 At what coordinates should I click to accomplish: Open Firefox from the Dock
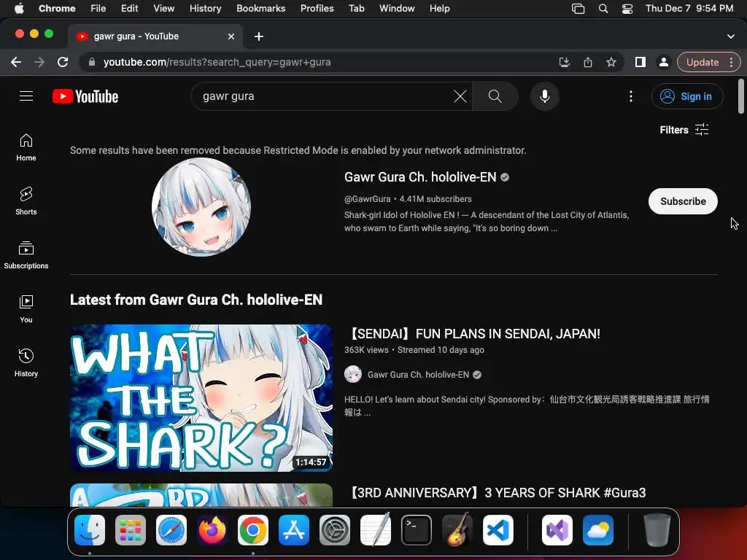(212, 530)
